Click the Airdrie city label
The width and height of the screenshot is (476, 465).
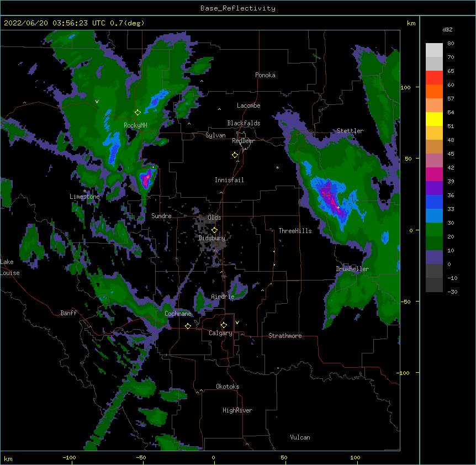223,297
